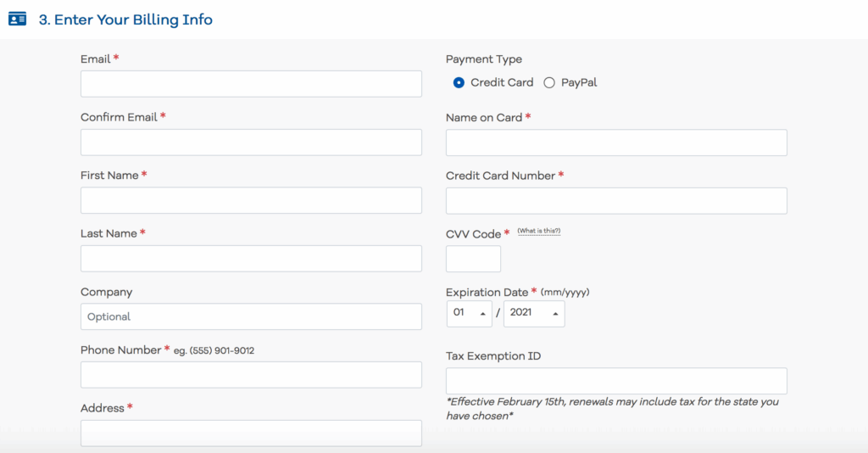Open the expiration month dropdown
Image resolution: width=868 pixels, height=453 pixels.
pos(471,313)
